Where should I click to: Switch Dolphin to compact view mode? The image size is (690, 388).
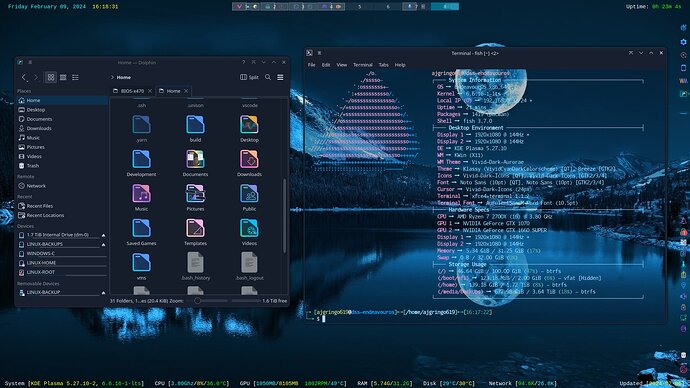click(63, 77)
